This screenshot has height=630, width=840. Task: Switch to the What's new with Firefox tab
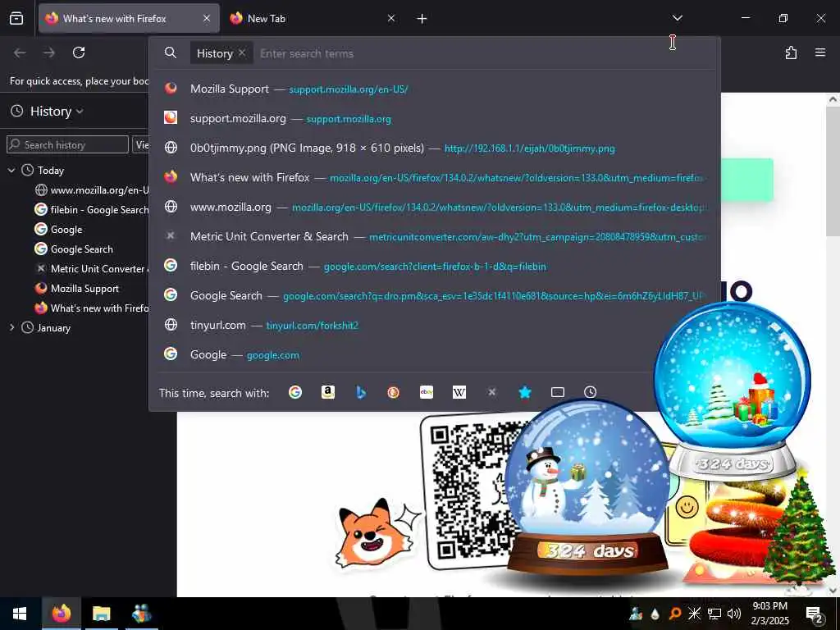point(129,18)
